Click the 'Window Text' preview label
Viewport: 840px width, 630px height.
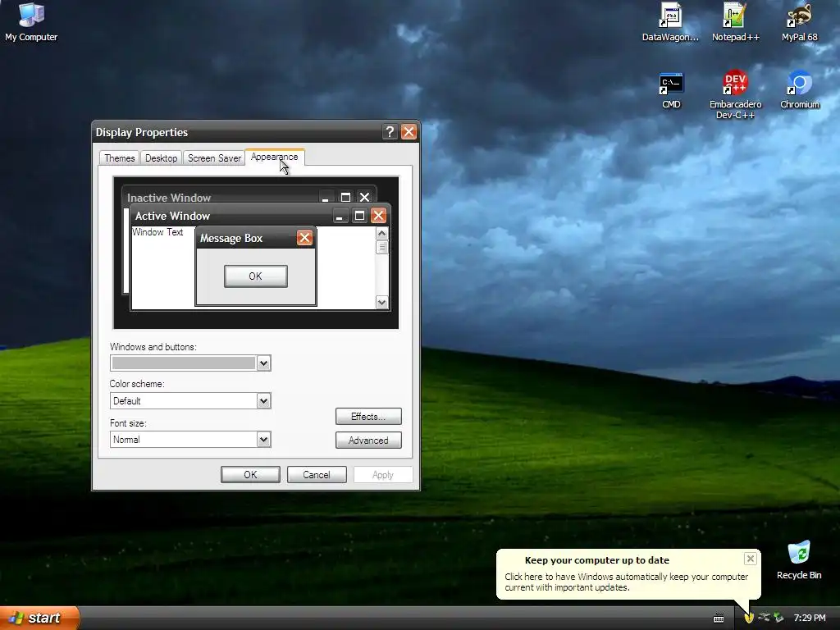click(157, 232)
